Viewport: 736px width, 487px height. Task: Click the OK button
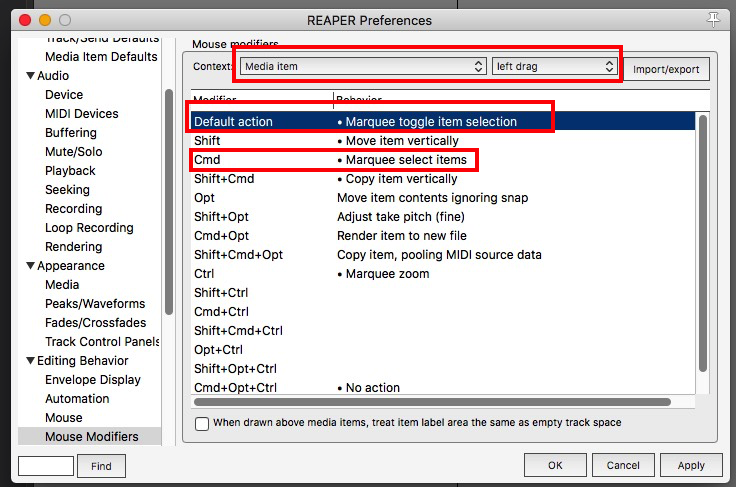[555, 465]
